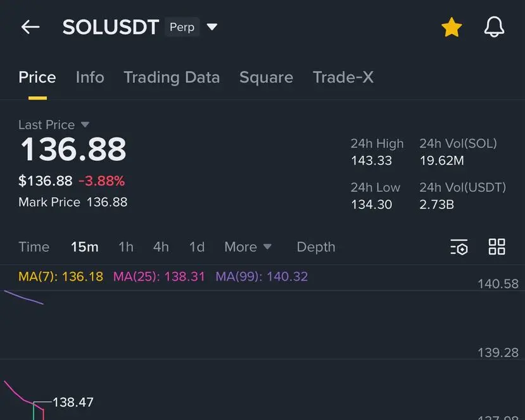Screen dimensions: 525x420
Task: Open the More timeframes dropdown
Action: (x=248, y=247)
